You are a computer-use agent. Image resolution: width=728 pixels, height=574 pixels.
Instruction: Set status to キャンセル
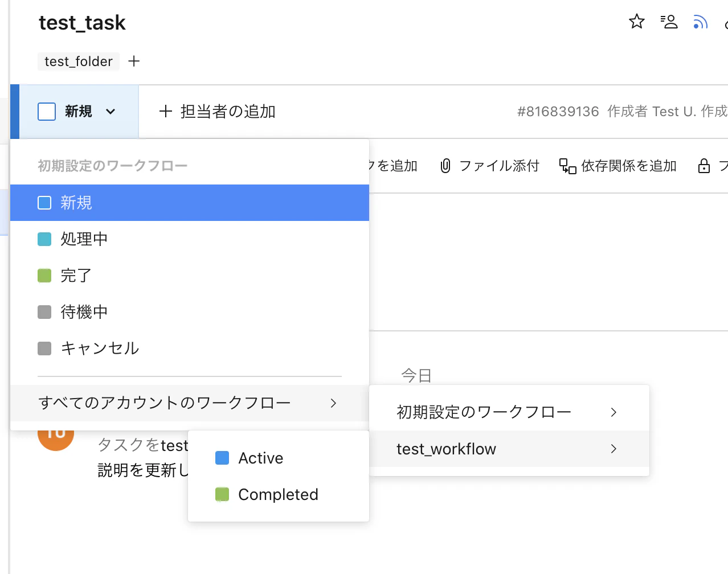pyautogui.click(x=190, y=348)
